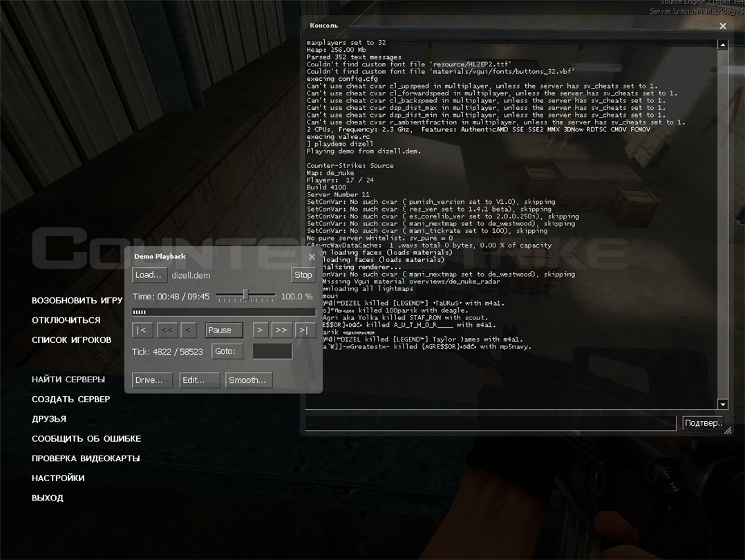Screen dimensions: 745x560
Task: Click console line 'Players: 17 / 24'
Action: pyautogui.click(x=340, y=180)
